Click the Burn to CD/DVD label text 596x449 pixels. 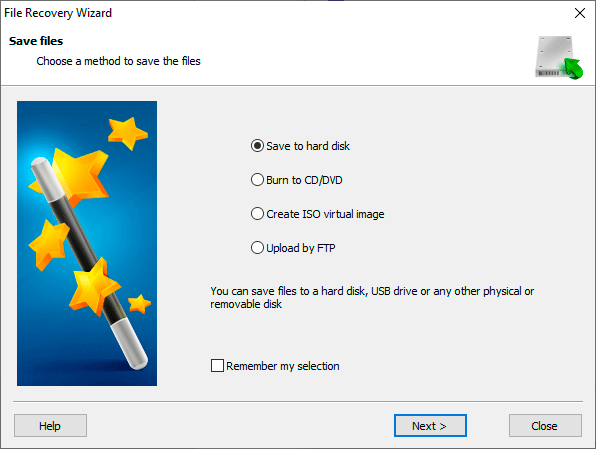(304, 180)
